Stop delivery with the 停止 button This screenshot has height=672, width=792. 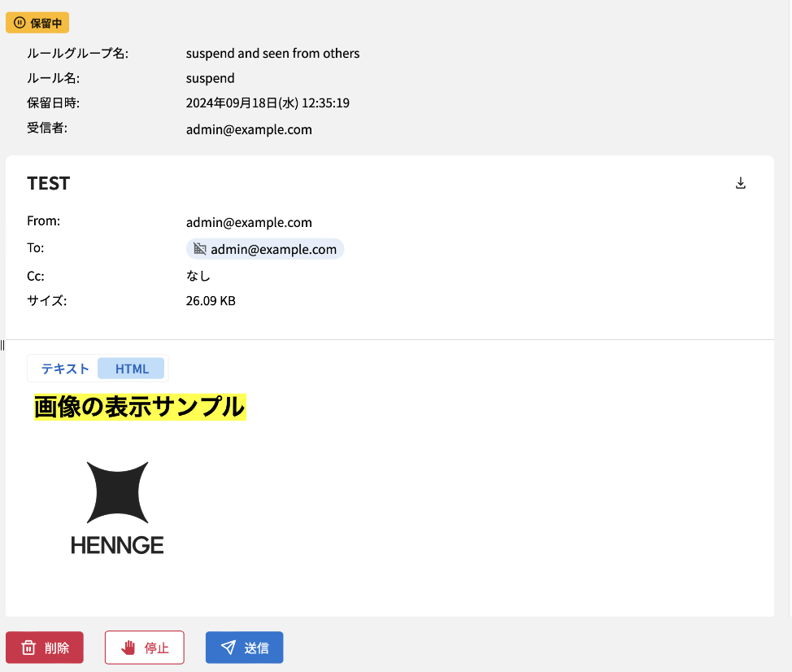pos(145,648)
